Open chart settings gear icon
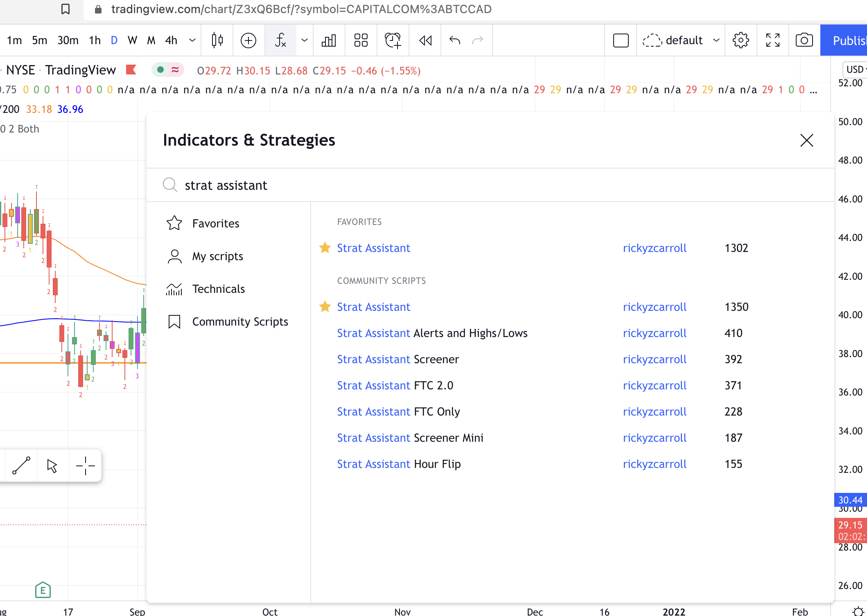This screenshot has width=867, height=616. pos(741,40)
